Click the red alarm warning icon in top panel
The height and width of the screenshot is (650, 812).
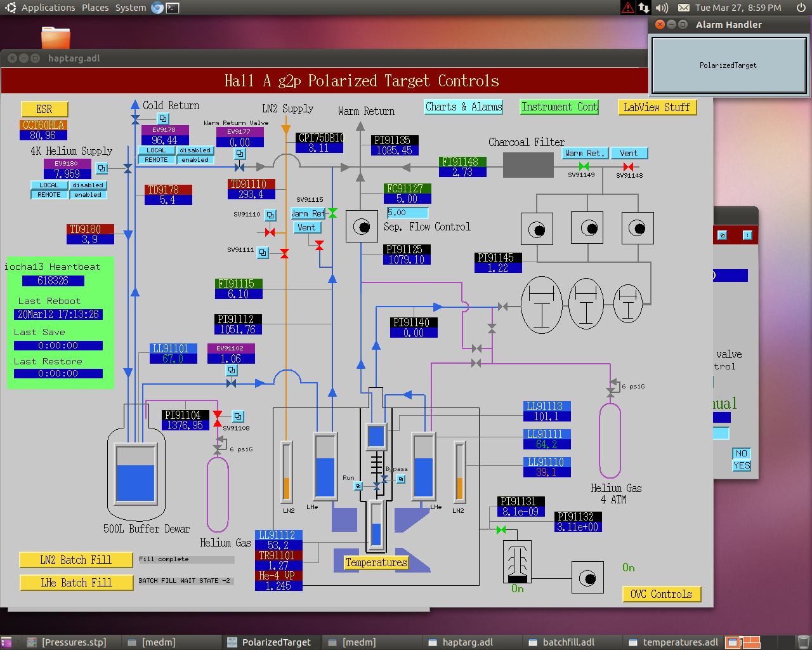pos(627,8)
